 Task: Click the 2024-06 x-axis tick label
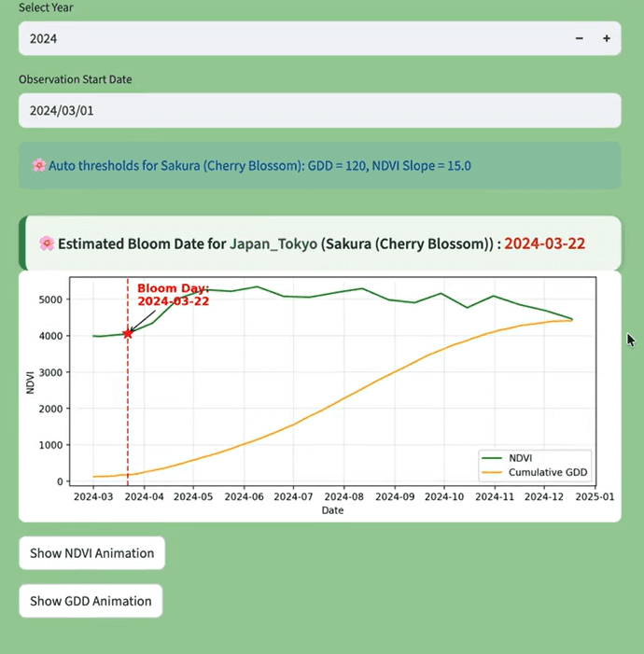tap(244, 497)
